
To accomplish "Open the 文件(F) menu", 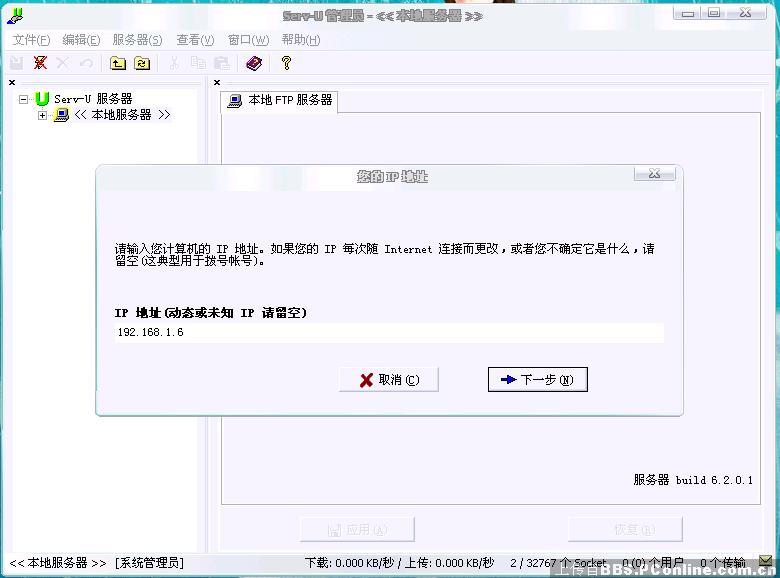I will (31, 40).
